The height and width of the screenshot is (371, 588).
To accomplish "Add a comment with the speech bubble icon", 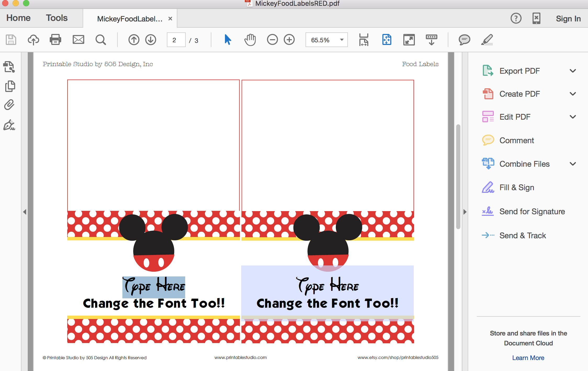I will pos(464,40).
